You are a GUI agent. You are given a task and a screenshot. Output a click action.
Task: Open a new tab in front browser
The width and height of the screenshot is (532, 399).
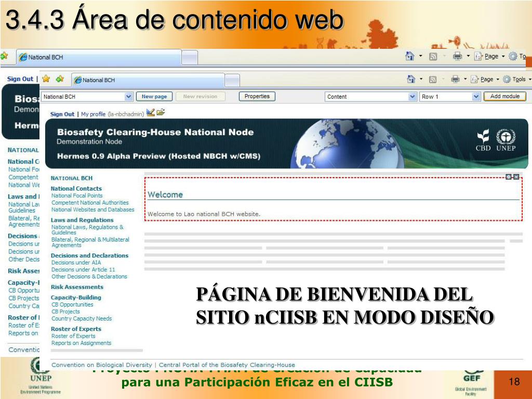(x=232, y=81)
